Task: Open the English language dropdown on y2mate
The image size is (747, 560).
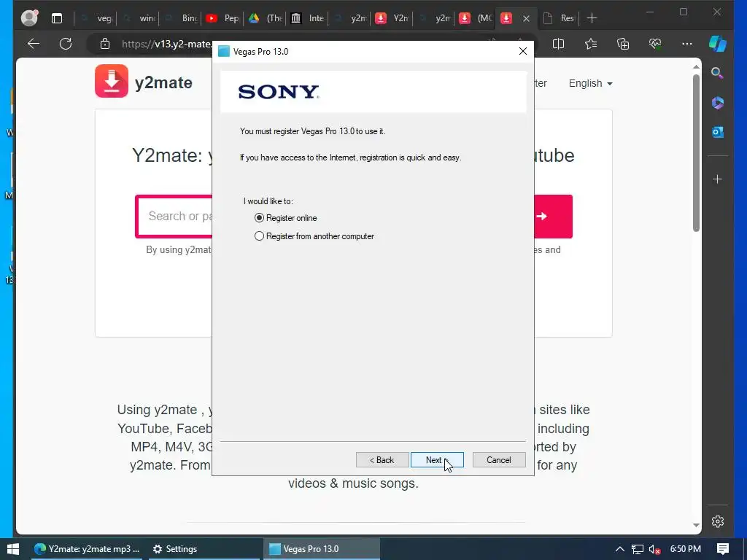Action: 590,83
